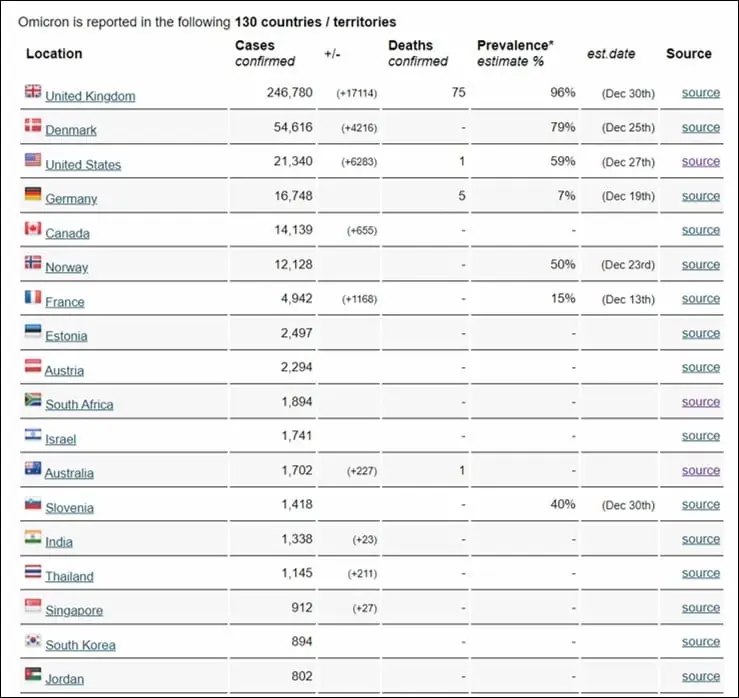Viewport: 739px width, 698px height.
Task: Visit the source link in France row
Action: pos(701,299)
